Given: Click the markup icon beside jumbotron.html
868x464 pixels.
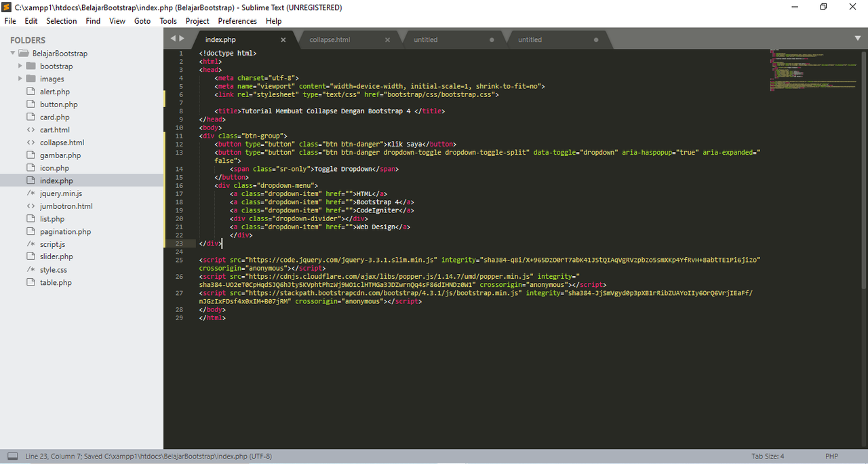Looking at the screenshot, I should 31,206.
